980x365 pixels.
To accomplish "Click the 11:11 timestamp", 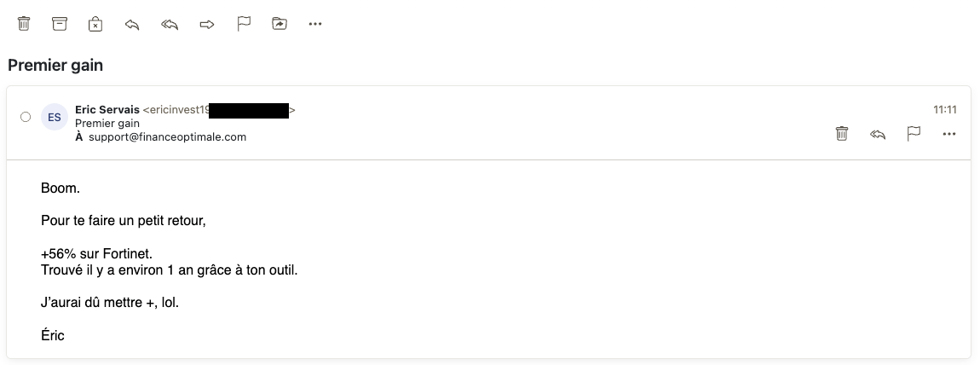I will click(x=945, y=110).
